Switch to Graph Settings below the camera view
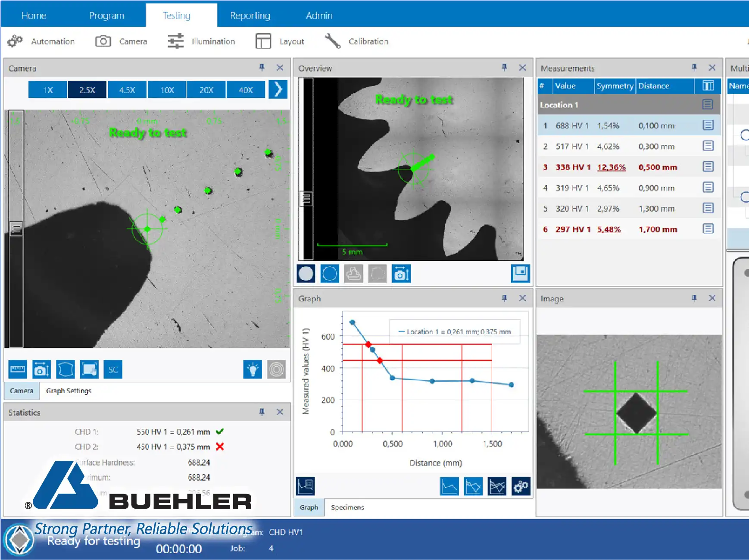This screenshot has width=749, height=560. pyautogui.click(x=69, y=391)
